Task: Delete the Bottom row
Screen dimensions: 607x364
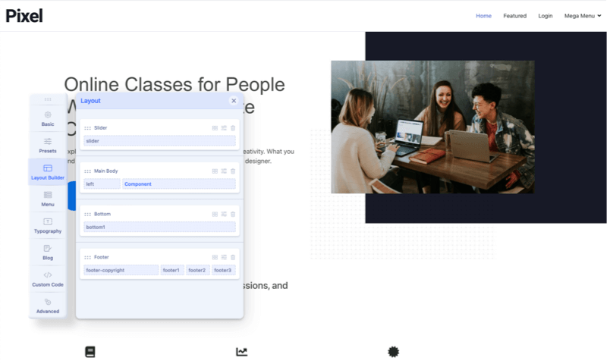Action: [233, 215]
